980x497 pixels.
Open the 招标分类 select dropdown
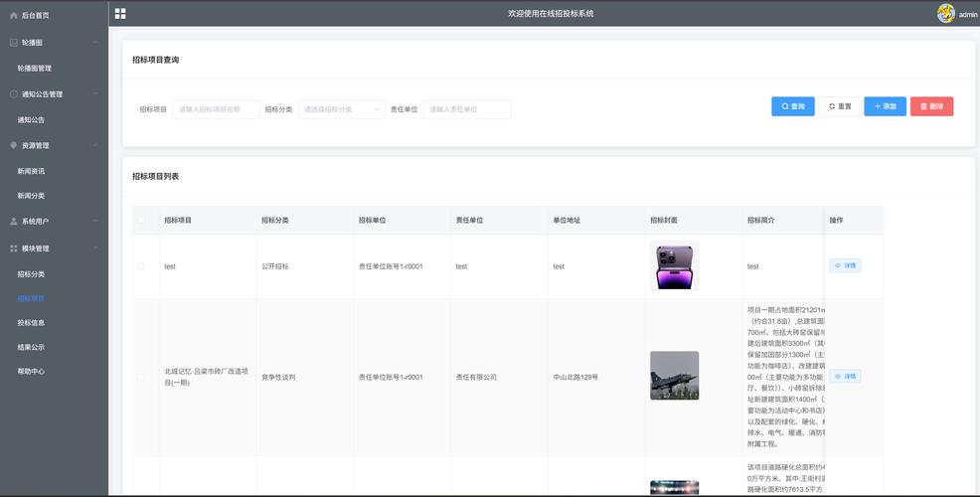(341, 109)
